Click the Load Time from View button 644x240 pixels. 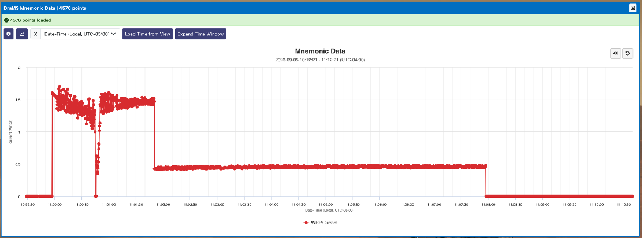(x=147, y=34)
